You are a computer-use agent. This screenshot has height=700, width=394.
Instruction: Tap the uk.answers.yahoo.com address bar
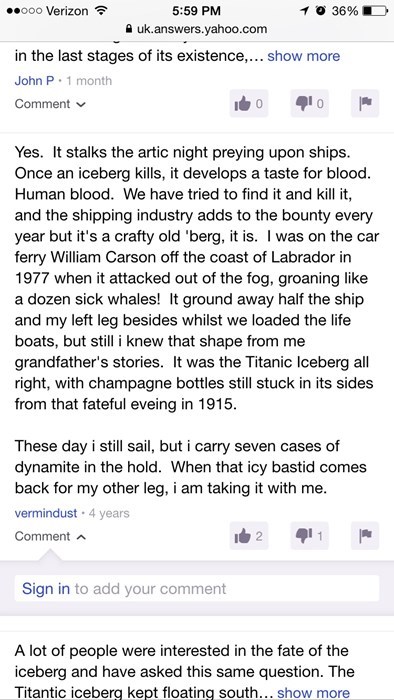[197, 29]
